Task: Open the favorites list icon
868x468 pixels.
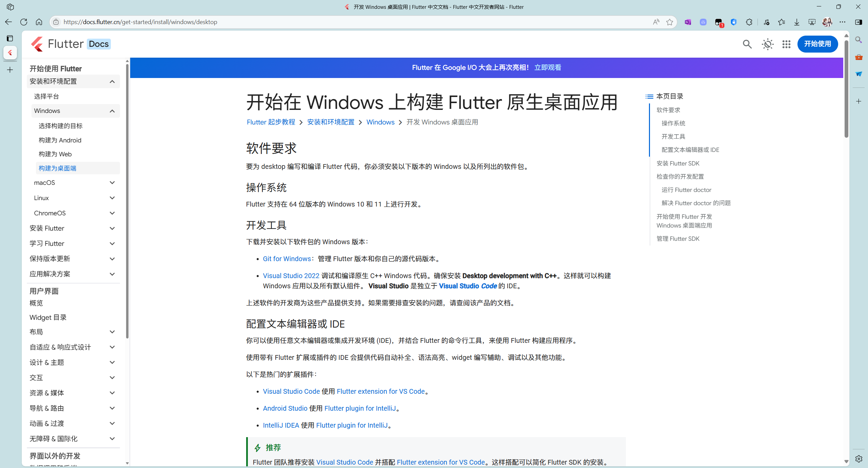Action: [782, 22]
